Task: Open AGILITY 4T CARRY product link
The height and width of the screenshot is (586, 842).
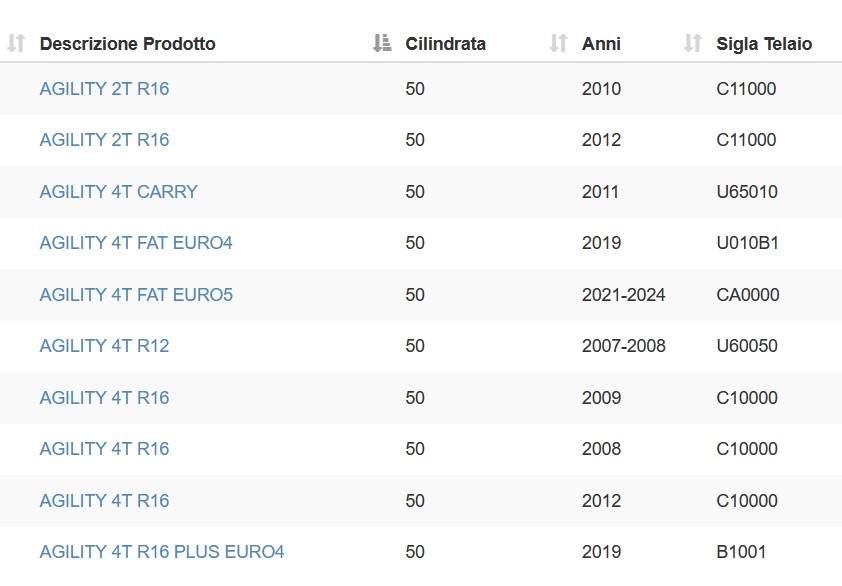Action: point(119,192)
